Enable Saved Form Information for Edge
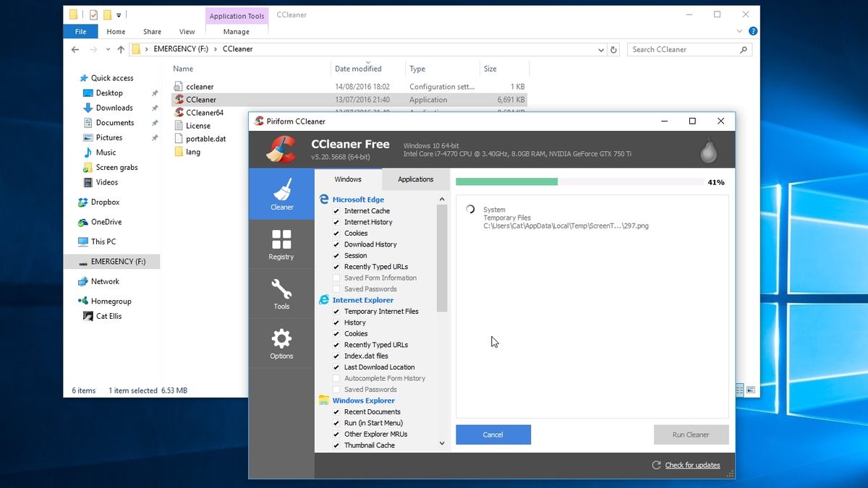868x488 pixels. (335, 278)
